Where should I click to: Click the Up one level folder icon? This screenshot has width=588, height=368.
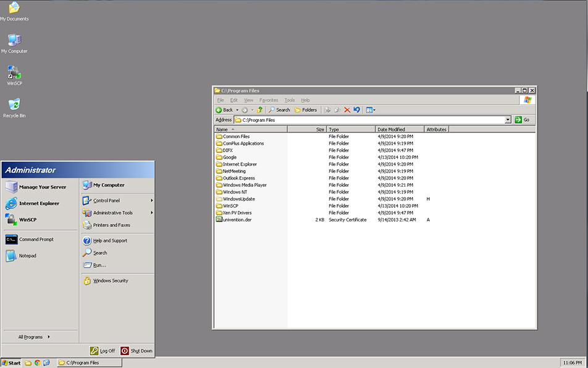click(x=260, y=109)
